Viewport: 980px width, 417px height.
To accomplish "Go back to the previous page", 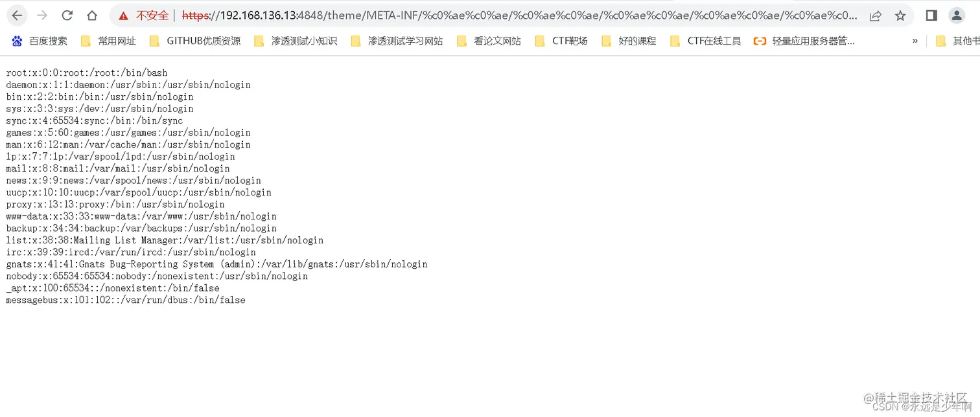I will pyautogui.click(x=17, y=16).
